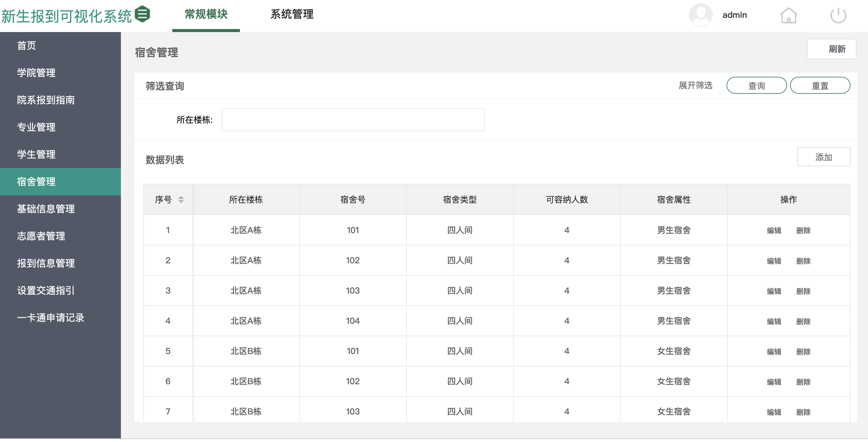
Task: Click the 查询 search button
Action: 756,86
